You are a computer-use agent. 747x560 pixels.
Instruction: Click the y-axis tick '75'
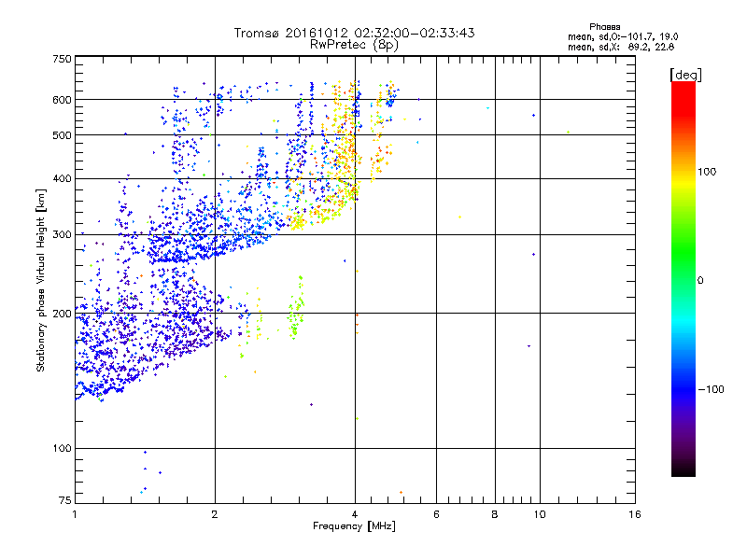(x=65, y=500)
